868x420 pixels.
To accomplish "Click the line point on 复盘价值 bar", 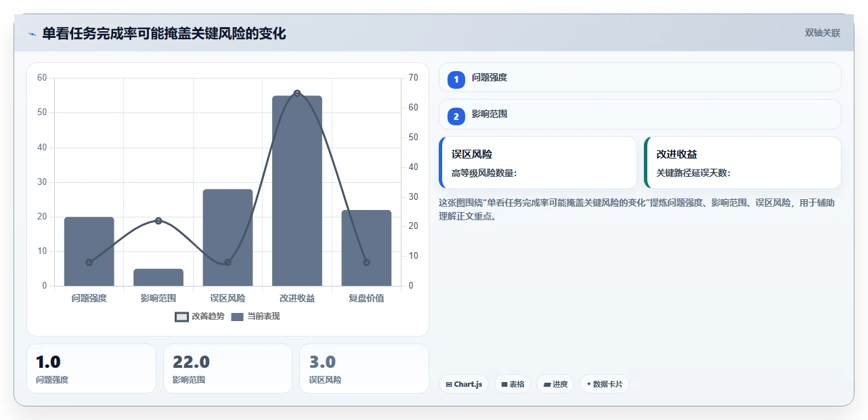I will [366, 262].
